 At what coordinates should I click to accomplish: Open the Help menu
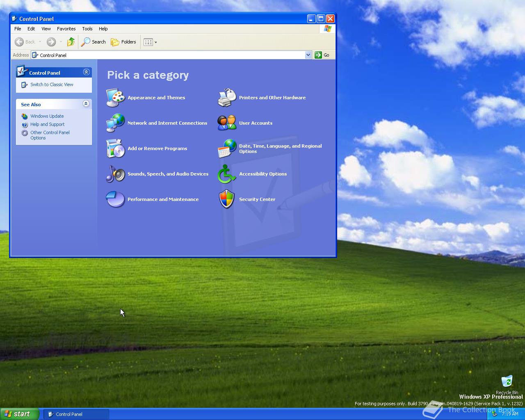click(x=103, y=29)
